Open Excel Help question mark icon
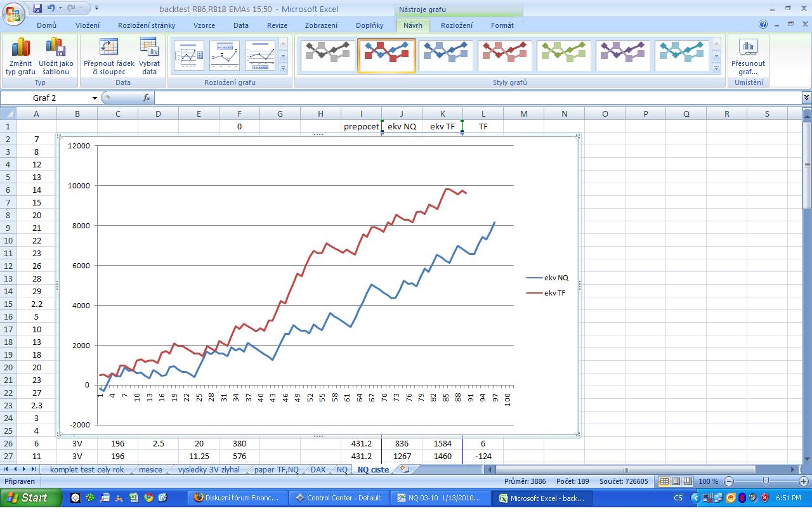The image size is (812, 513). (x=764, y=25)
